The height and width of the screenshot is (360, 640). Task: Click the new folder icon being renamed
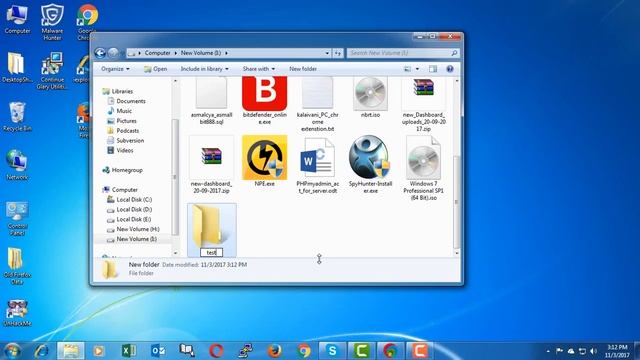[210, 226]
